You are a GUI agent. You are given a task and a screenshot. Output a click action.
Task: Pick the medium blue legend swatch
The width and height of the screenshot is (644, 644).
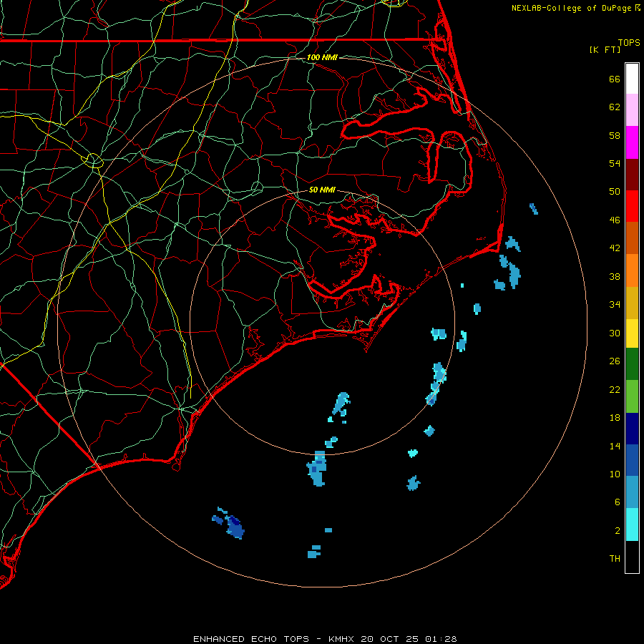pyautogui.click(x=632, y=460)
